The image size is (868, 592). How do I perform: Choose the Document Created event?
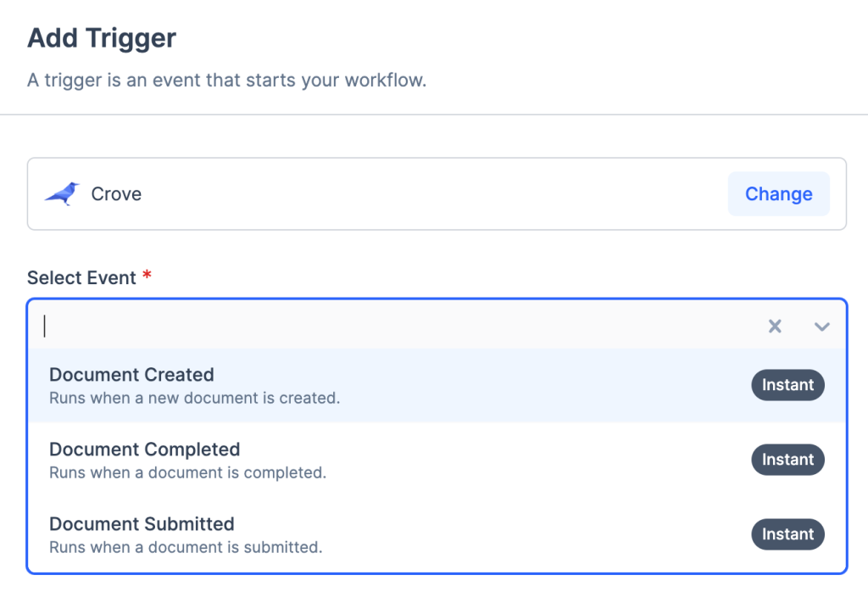point(132,375)
